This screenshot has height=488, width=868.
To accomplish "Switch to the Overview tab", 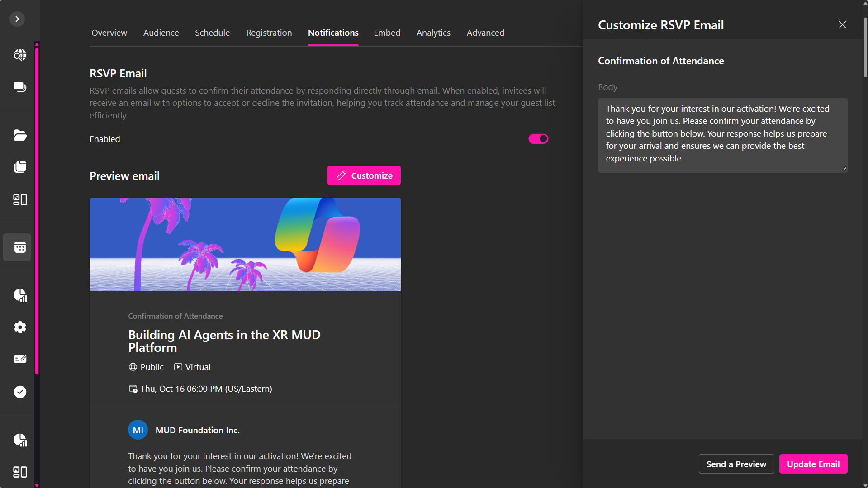I will 109,33.
